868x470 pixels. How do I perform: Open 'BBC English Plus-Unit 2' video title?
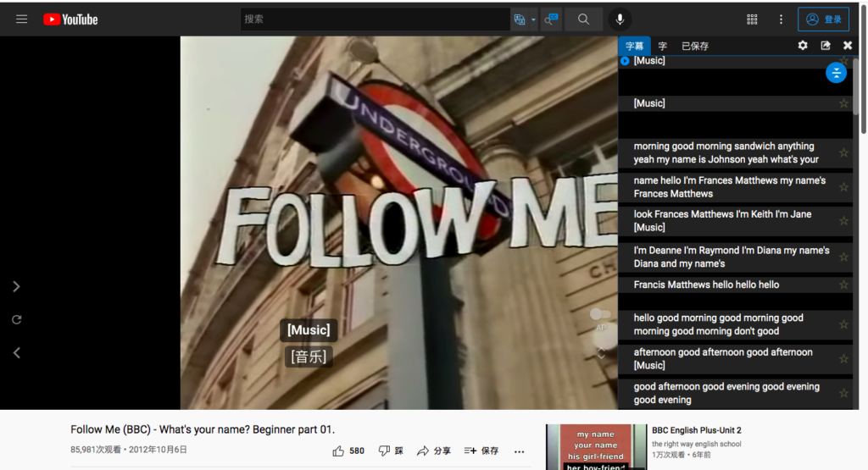[x=697, y=430]
